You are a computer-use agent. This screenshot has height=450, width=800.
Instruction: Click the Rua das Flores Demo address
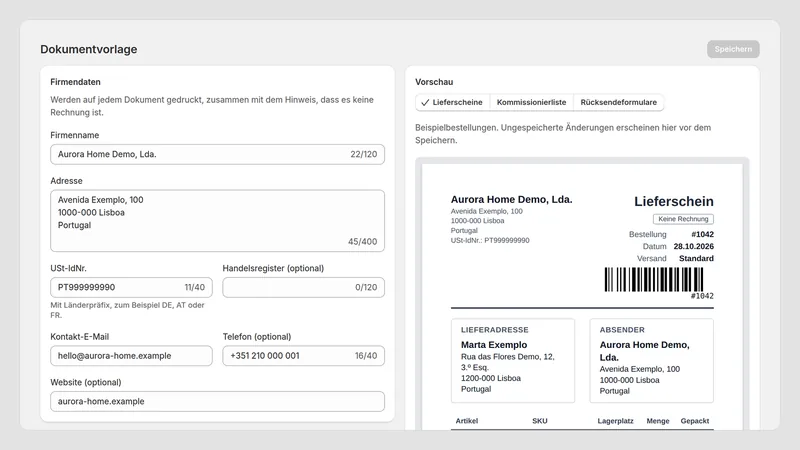508,362
